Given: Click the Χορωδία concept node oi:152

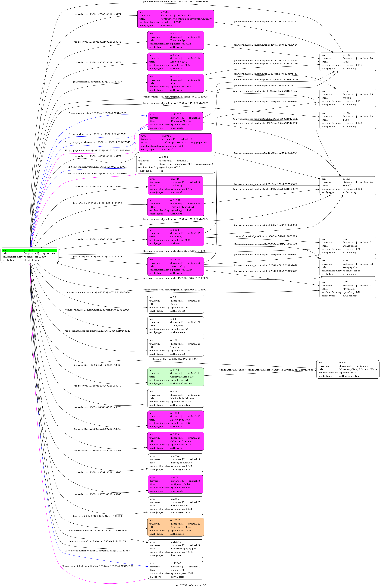Looking at the screenshot, I should pos(348,186).
